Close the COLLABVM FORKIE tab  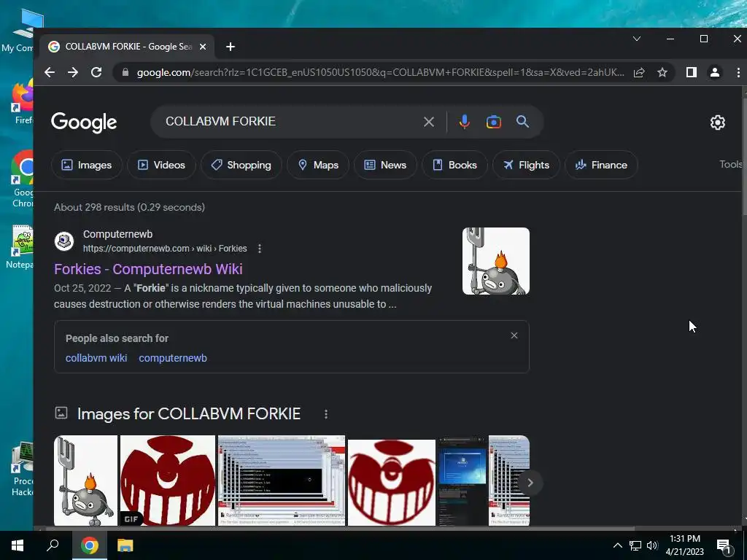coord(203,47)
